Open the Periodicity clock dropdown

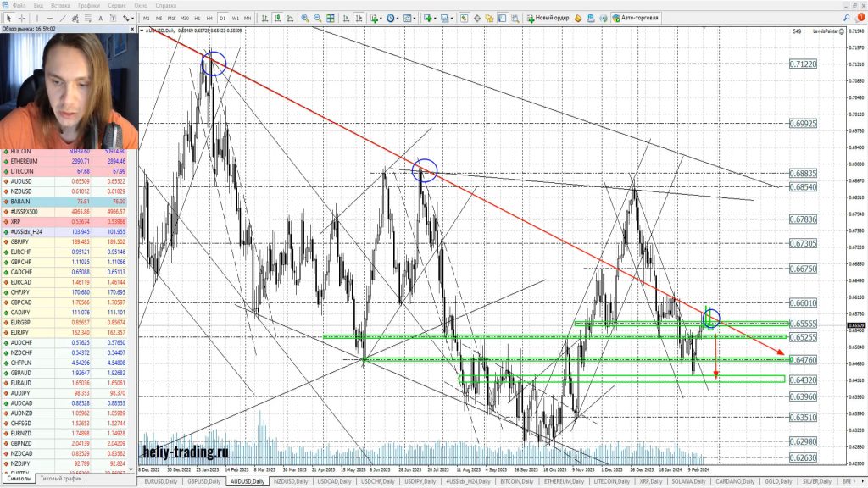pos(392,18)
